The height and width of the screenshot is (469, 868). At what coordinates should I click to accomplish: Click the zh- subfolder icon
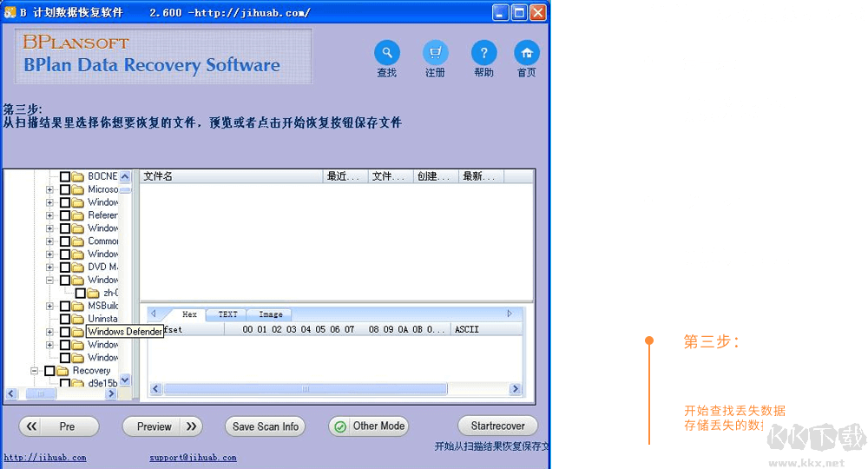pyautogui.click(x=94, y=293)
